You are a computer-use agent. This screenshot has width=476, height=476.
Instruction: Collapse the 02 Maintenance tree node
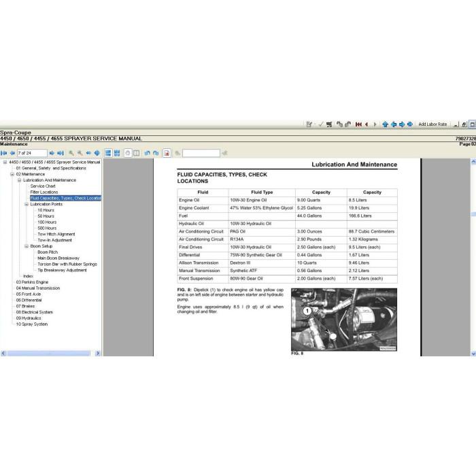pos(12,174)
